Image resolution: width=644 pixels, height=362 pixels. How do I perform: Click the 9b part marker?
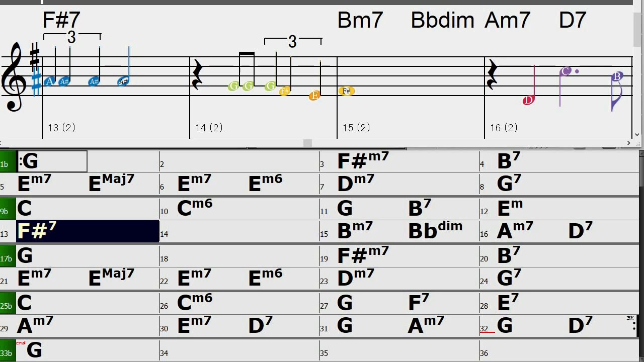pyautogui.click(x=8, y=209)
